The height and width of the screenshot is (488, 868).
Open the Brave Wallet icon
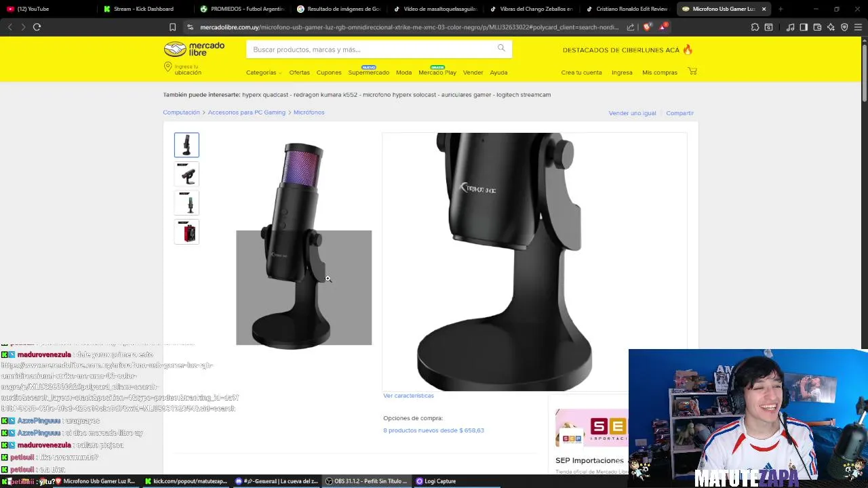pos(817,27)
